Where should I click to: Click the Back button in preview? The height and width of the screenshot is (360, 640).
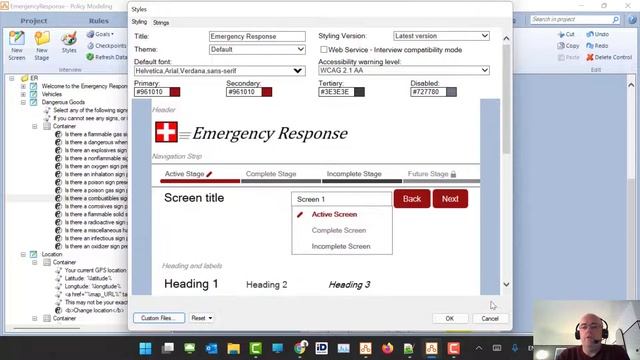pos(412,199)
